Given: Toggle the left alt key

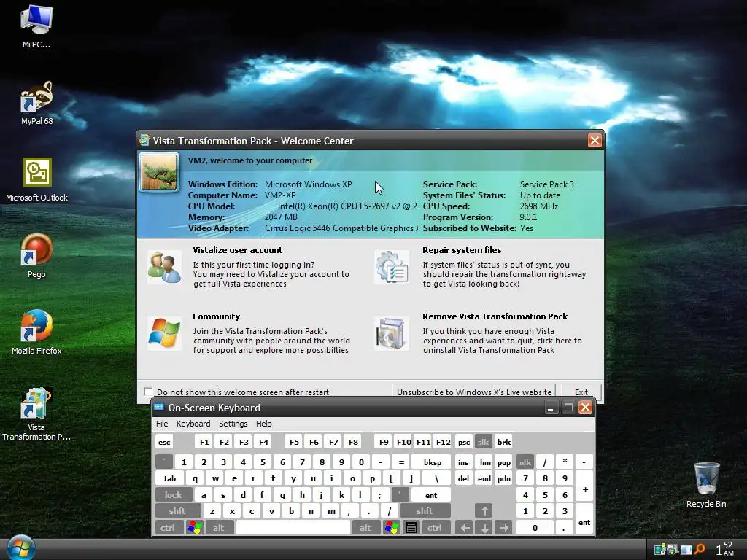Looking at the screenshot, I should (219, 528).
